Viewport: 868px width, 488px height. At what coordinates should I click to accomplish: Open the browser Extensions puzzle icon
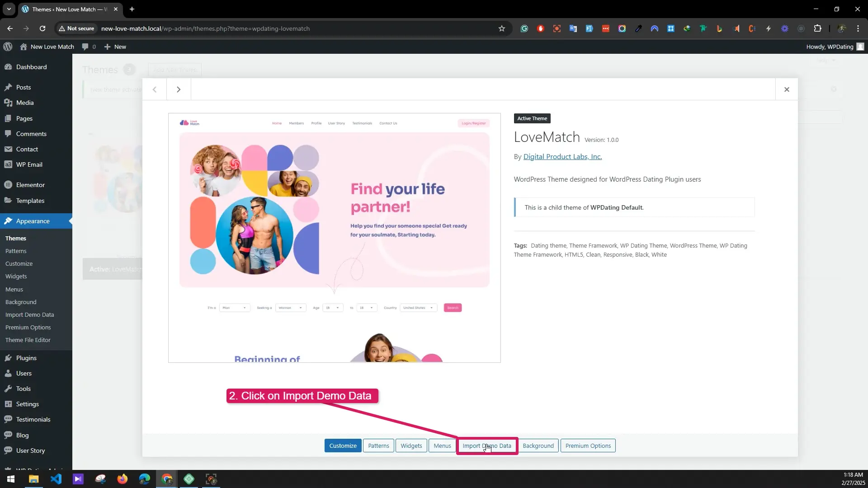click(817, 28)
